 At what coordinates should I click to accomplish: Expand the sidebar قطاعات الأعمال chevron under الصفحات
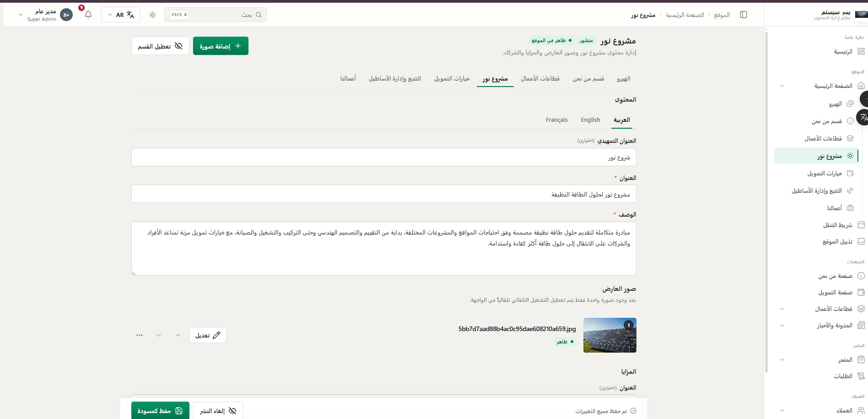(x=782, y=309)
